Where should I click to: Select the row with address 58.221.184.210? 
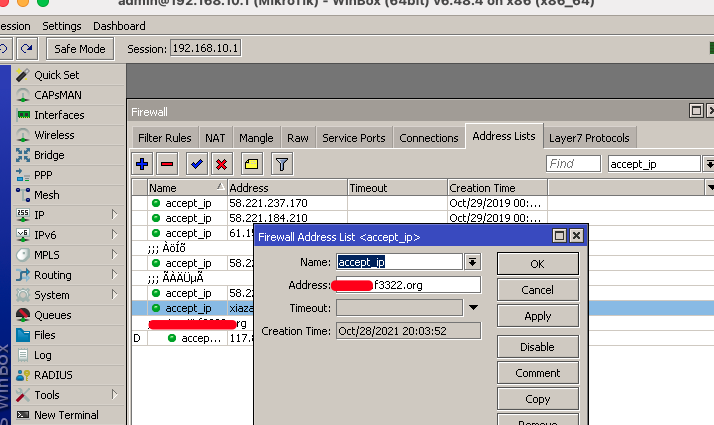point(423,218)
